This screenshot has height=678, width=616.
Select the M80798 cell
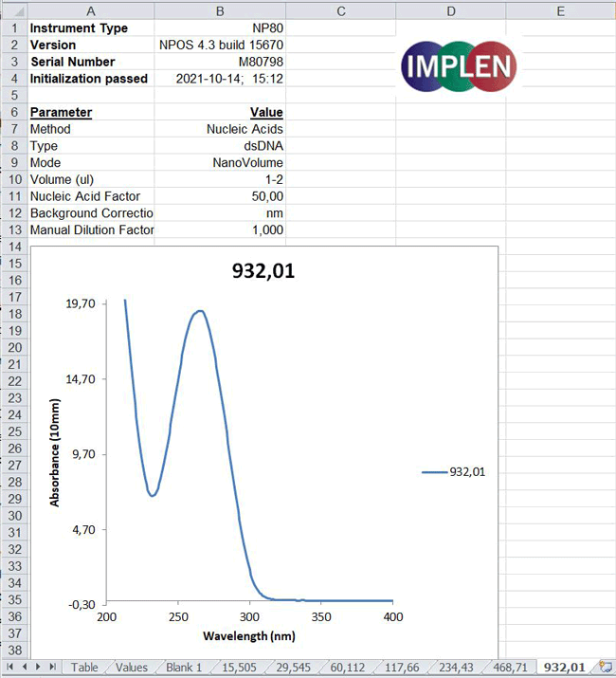pos(220,62)
